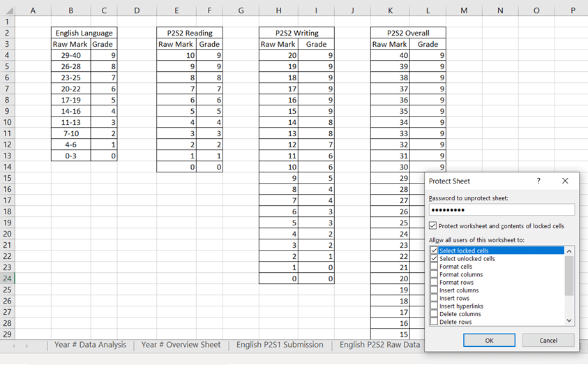Toggle Select unlocked cells checkbox
This screenshot has width=588, height=365.
(x=435, y=258)
